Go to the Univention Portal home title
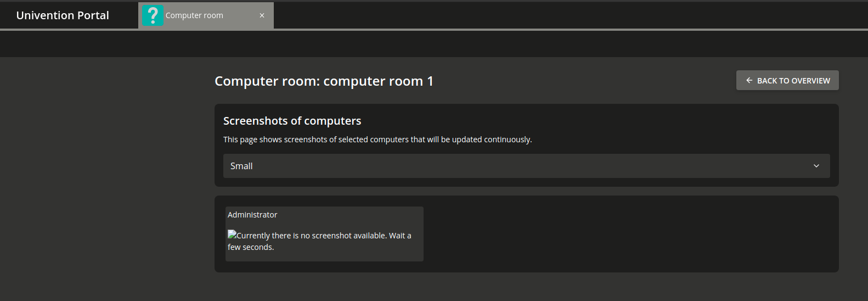This screenshot has width=868, height=301. coord(63,15)
